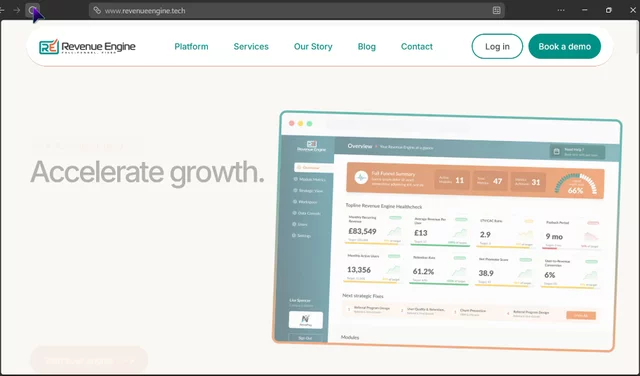Click the Log in button
Image resolution: width=640 pixels, height=376 pixels.
tap(497, 47)
